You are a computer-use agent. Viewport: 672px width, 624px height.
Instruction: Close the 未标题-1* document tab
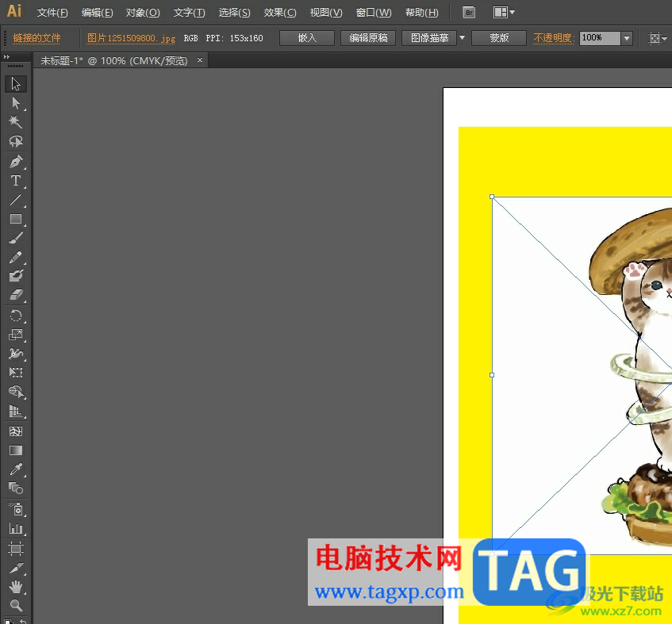pyautogui.click(x=200, y=60)
